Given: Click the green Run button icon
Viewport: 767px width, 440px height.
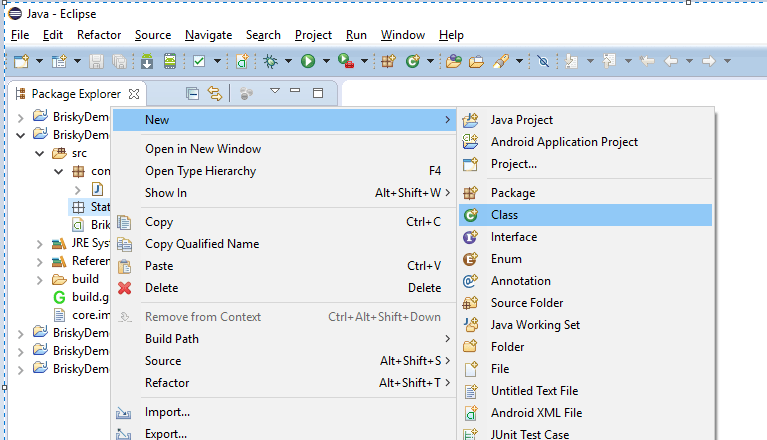Looking at the screenshot, I should tap(308, 61).
